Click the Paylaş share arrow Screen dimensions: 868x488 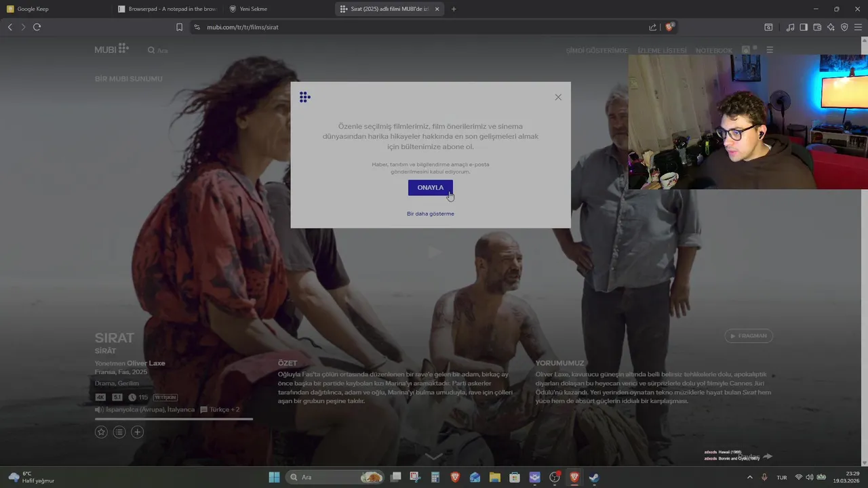[768, 456]
